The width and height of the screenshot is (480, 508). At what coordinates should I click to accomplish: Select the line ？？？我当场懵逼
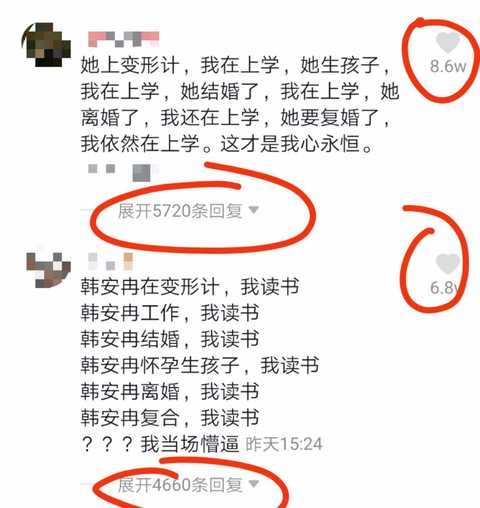coord(160,444)
